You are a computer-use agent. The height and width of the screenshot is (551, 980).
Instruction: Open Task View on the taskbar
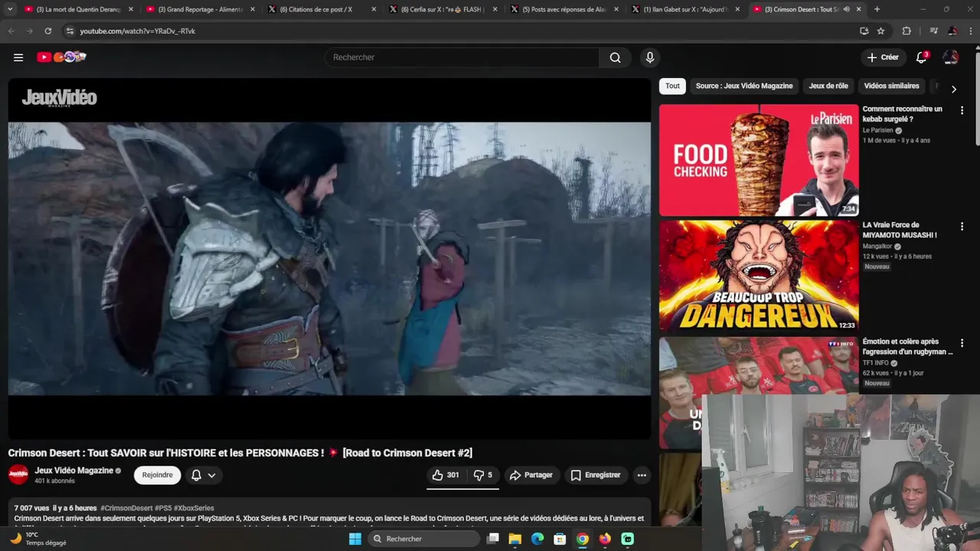tap(492, 539)
